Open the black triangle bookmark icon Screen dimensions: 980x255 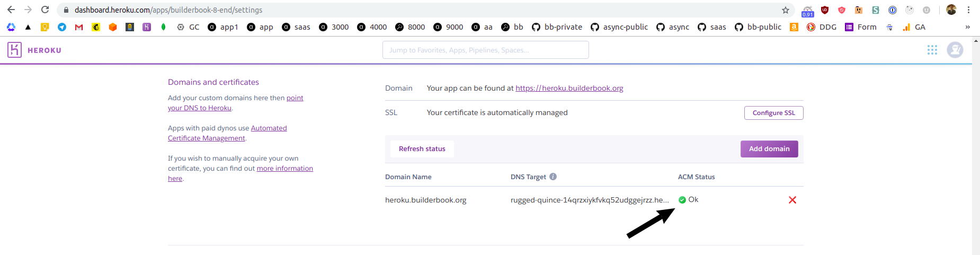point(28,27)
